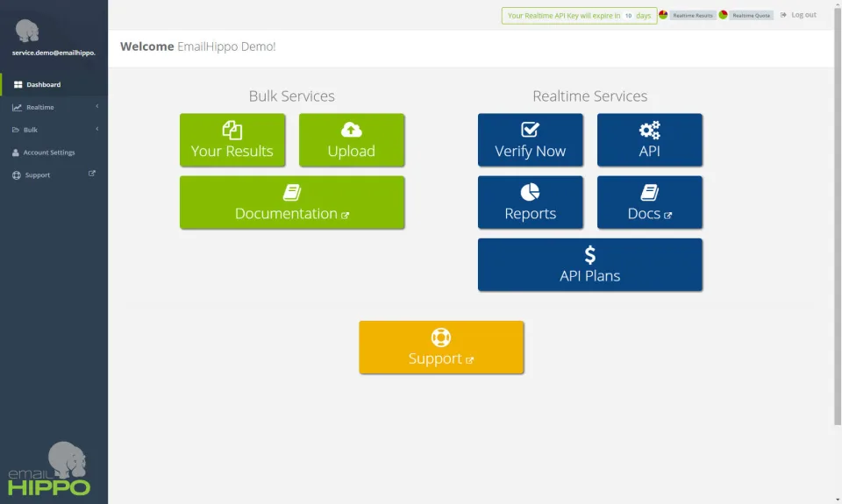This screenshot has width=842, height=504.
Task: Click the API key expiry notice
Action: click(579, 16)
